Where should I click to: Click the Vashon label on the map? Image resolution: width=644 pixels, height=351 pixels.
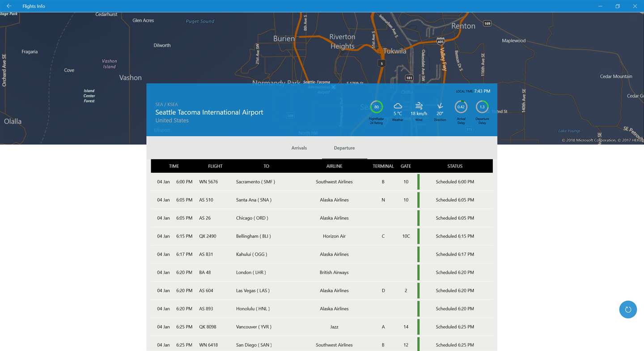tap(130, 77)
